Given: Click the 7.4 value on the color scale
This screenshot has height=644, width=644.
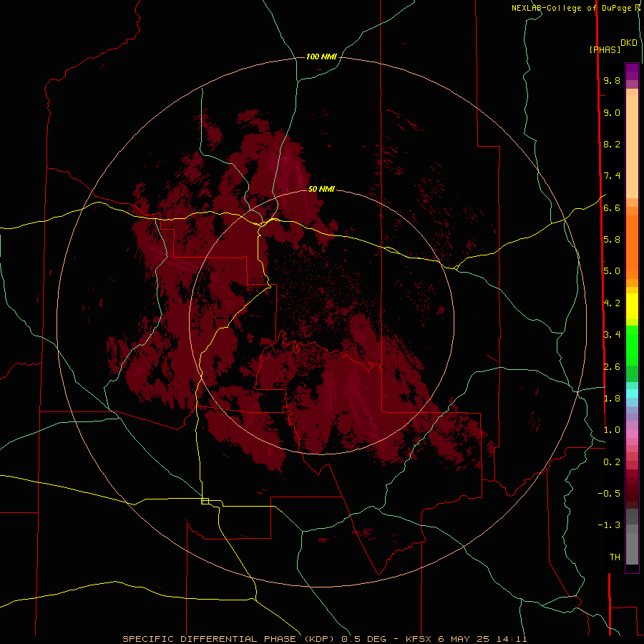Looking at the screenshot, I should (612, 176).
